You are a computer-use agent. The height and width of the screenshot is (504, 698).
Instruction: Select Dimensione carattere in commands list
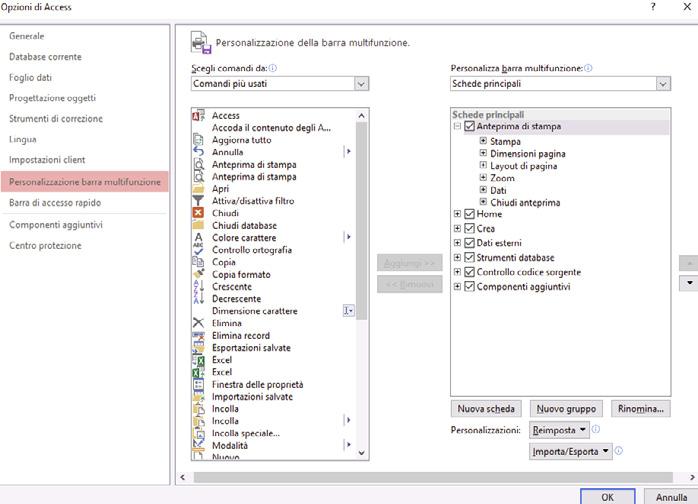tap(273, 311)
